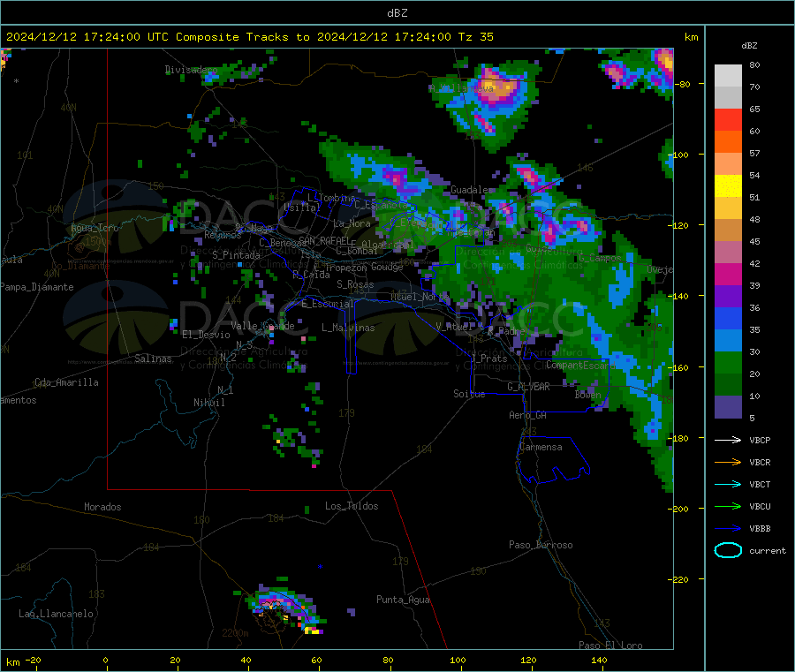Select the light gray 70 dBZ swatch
Screen dimensions: 795x672
point(728,76)
